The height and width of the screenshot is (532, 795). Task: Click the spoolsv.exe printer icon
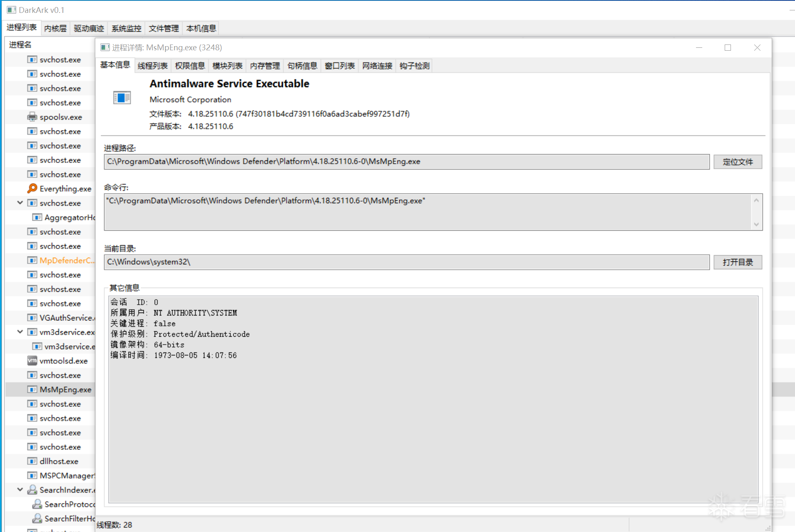(32, 117)
